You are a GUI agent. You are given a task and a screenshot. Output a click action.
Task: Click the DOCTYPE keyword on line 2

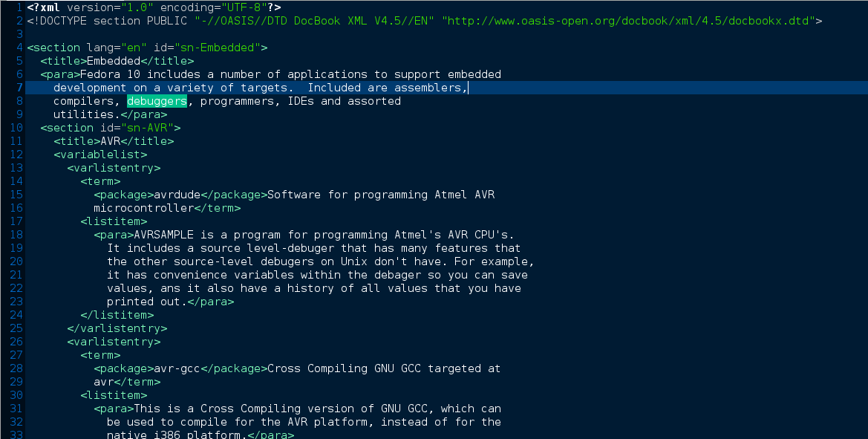tap(63, 21)
